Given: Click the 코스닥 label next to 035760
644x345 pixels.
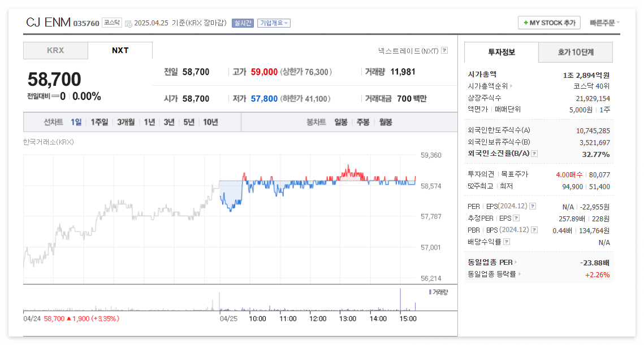Looking at the screenshot, I should pos(112,23).
